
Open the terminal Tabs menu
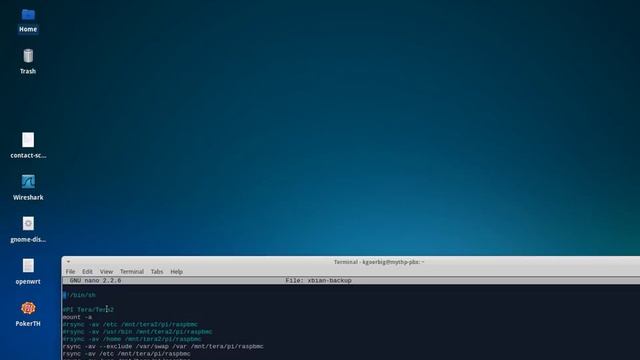point(157,271)
